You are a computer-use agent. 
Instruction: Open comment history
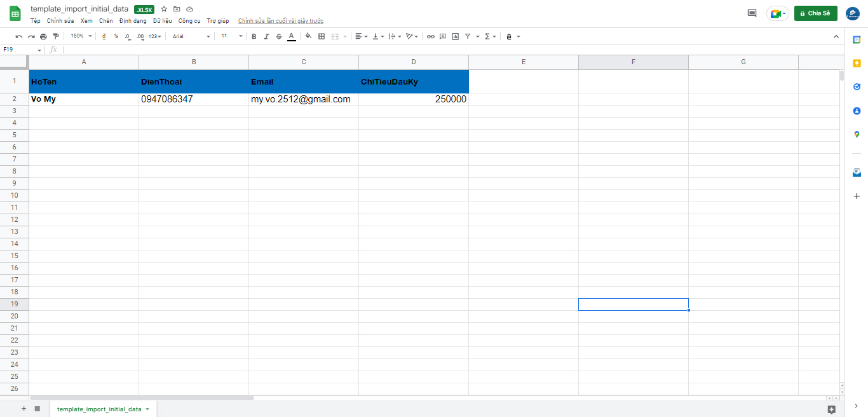(752, 13)
